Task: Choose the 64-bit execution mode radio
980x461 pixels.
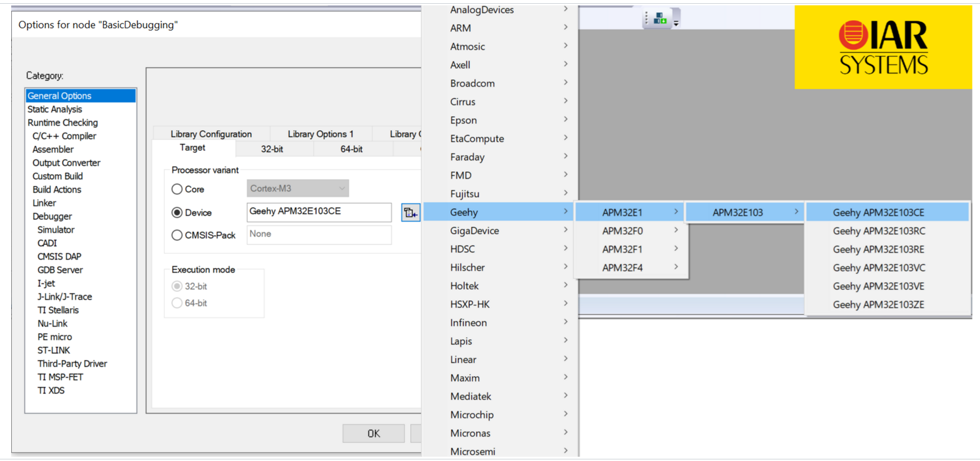Action: tap(177, 303)
